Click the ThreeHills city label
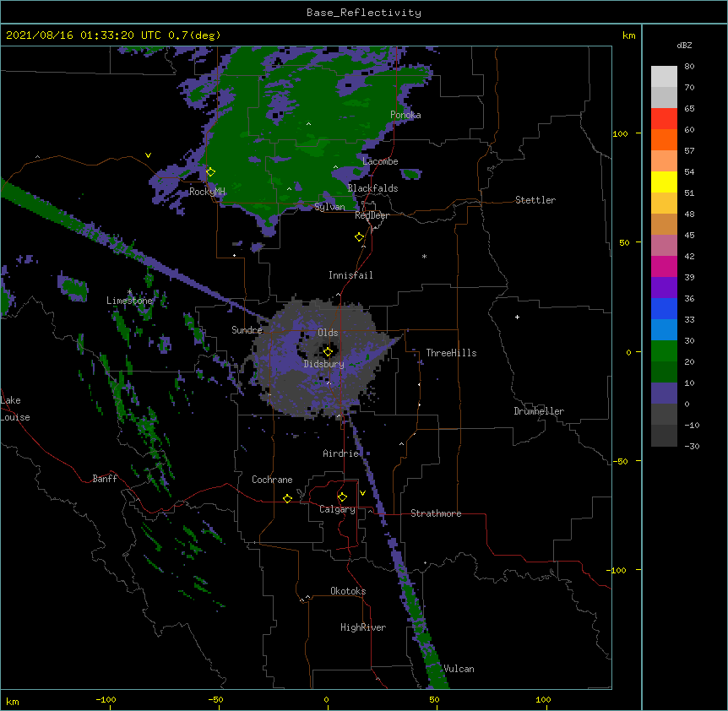This screenshot has width=728, height=711. tap(451, 353)
